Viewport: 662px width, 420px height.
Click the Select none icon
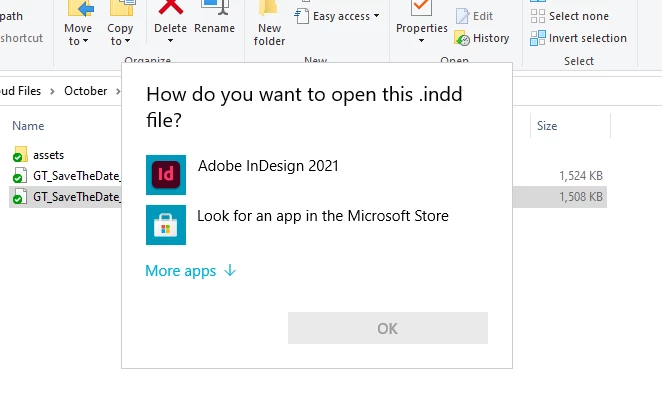pyautogui.click(x=537, y=16)
